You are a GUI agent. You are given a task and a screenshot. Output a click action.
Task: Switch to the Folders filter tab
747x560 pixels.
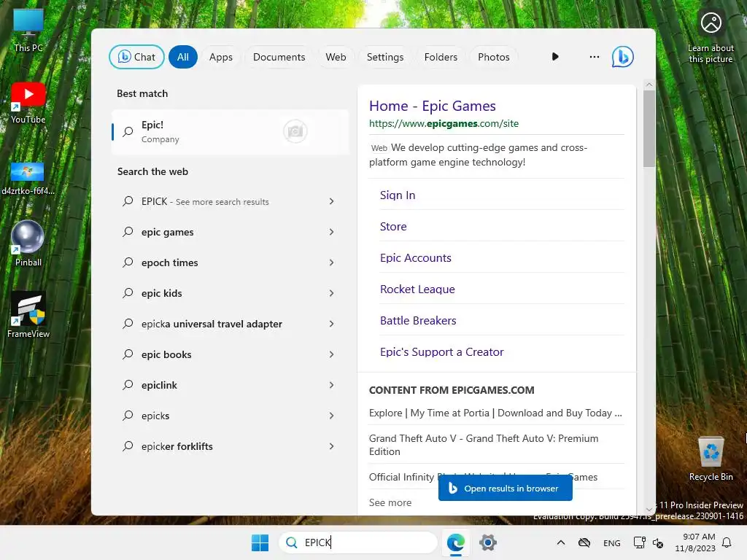click(441, 57)
